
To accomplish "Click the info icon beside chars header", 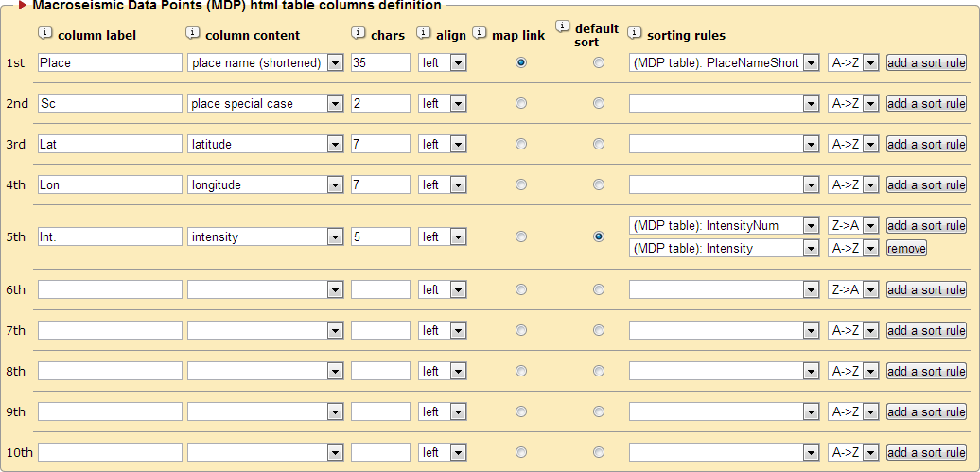I will pos(358,33).
